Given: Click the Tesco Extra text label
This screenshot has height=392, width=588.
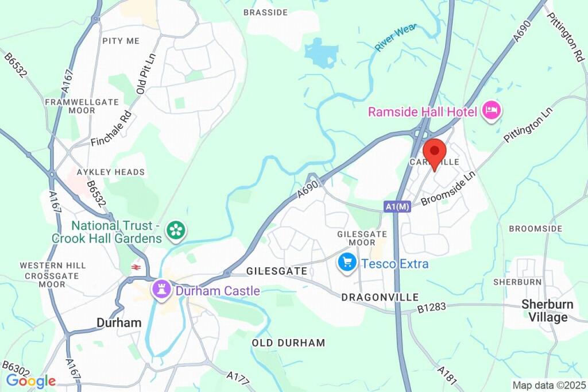Looking at the screenshot, I should 395,264.
